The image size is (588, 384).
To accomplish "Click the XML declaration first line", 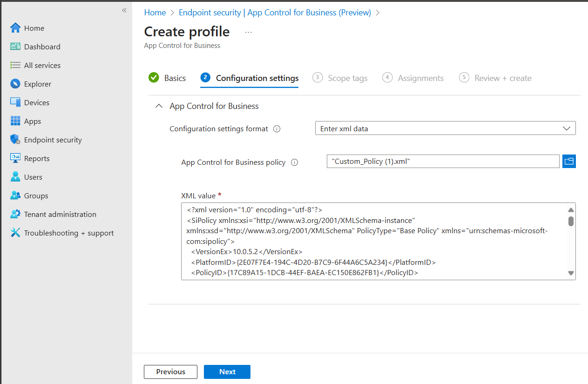I will click(254, 210).
